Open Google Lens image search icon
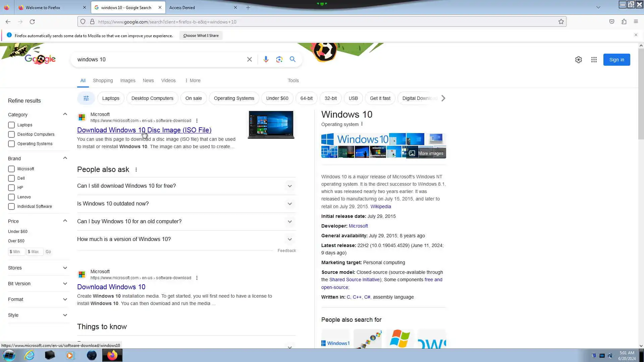The height and width of the screenshot is (362, 644). (279, 59)
